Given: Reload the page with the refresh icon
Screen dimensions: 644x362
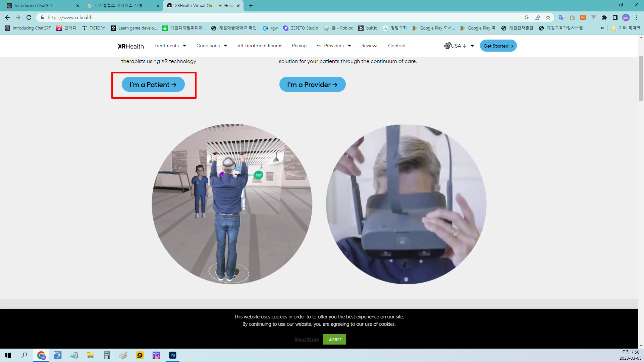Looking at the screenshot, I should pyautogui.click(x=29, y=17).
